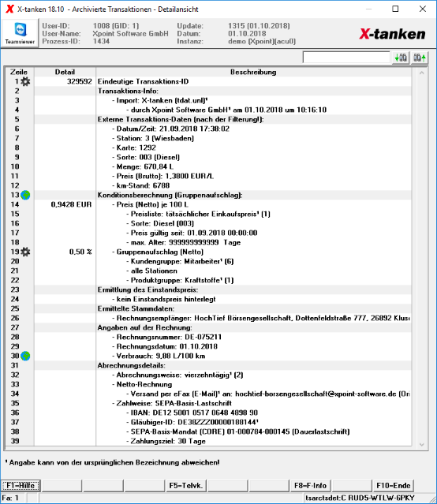The height and width of the screenshot is (504, 437).
Task: Click the Beschreibung column header
Action: [253, 72]
